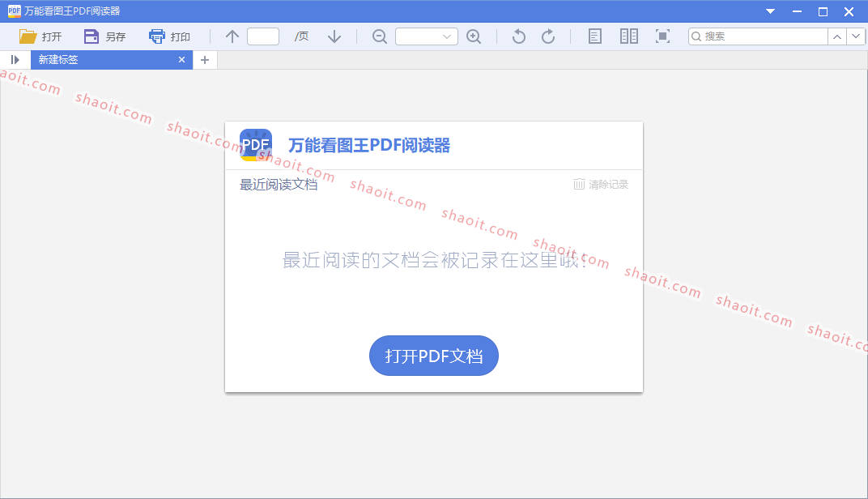868x499 pixels.
Task: Close the 新建标签 tab
Action: pos(181,60)
